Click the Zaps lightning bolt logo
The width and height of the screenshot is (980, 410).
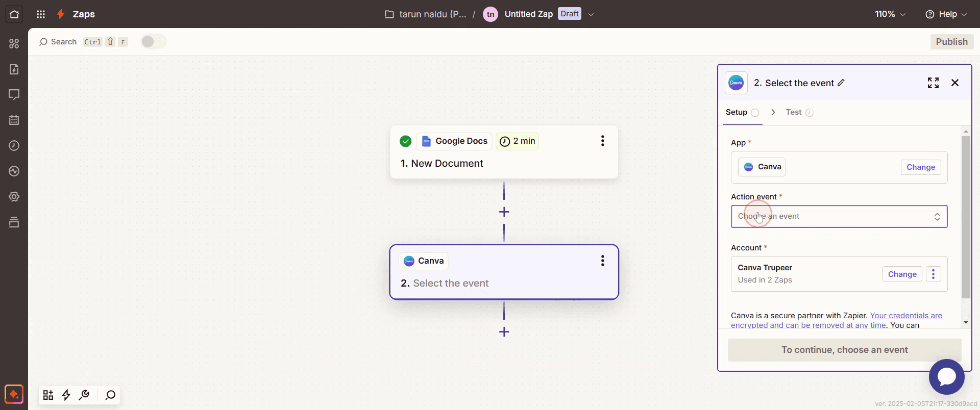tap(61, 14)
